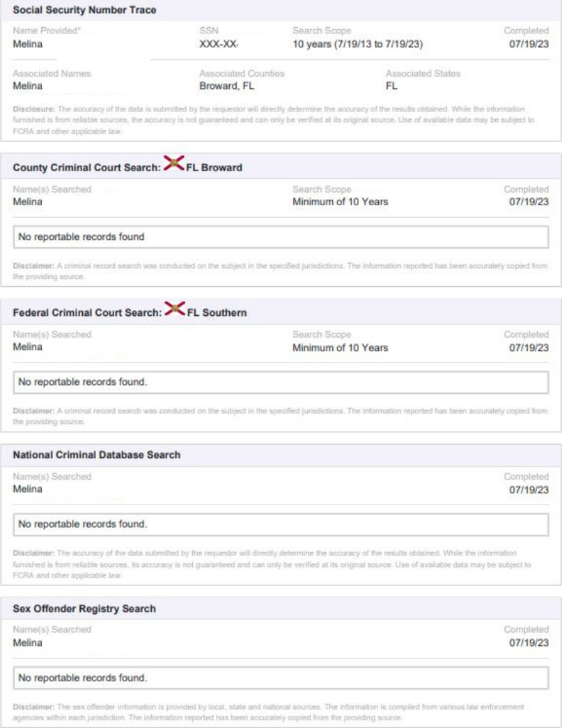562x728 pixels.
Task: Click the FL Southern no records result box
Action: pyautogui.click(x=281, y=383)
